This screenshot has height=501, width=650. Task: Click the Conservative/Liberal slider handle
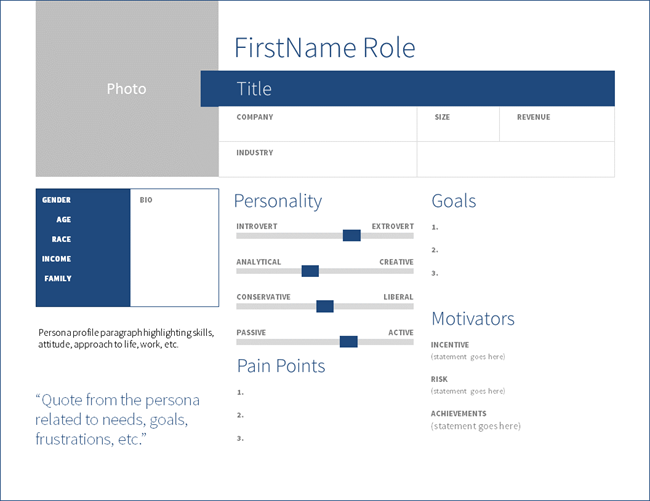[x=324, y=306]
